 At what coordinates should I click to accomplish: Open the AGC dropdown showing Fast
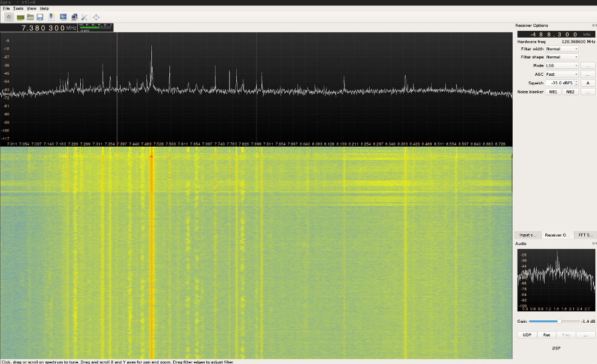561,73
